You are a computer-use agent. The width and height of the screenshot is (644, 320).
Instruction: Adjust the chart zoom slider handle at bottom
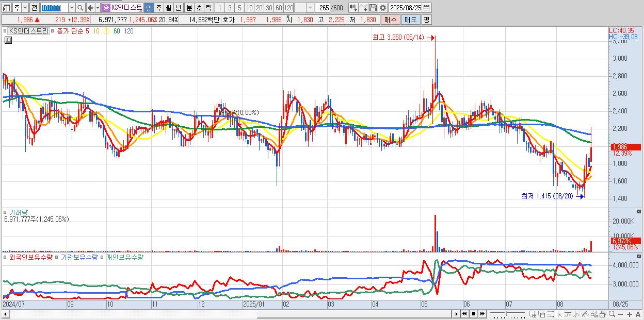click(506, 313)
